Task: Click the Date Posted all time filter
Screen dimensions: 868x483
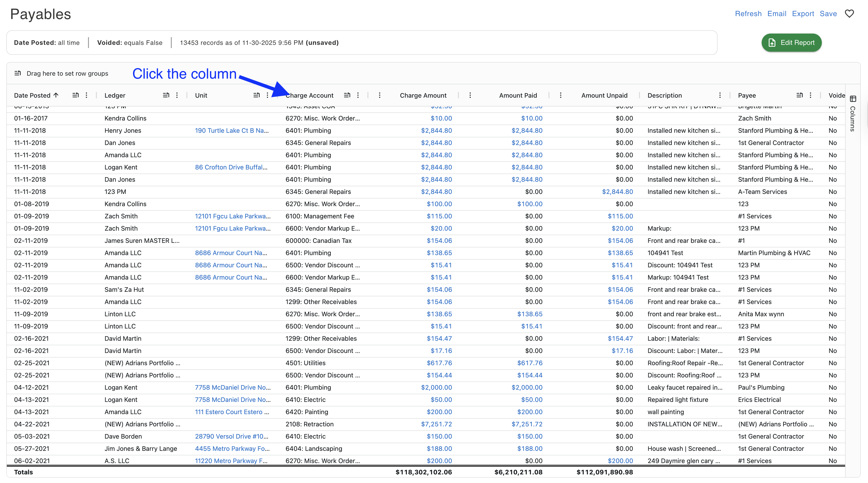Action: point(47,43)
